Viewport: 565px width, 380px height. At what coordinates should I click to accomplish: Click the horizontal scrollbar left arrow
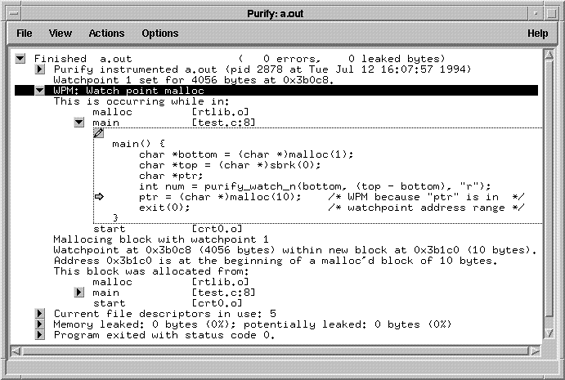15,351
